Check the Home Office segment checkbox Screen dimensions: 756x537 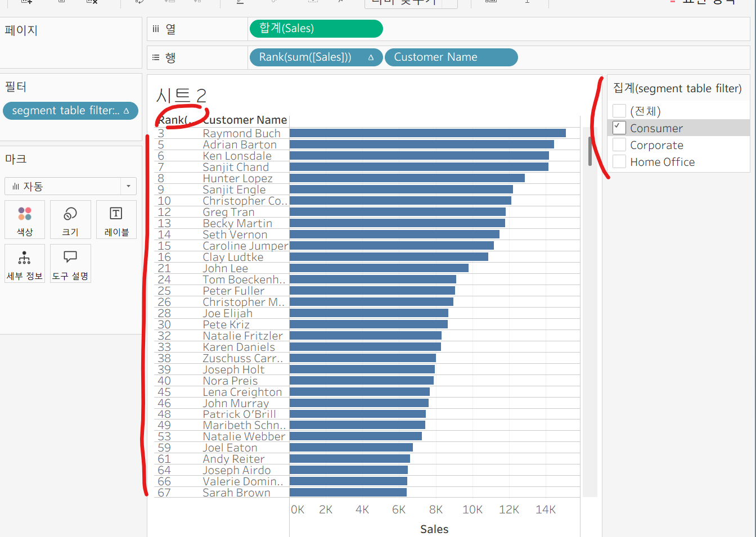(x=619, y=161)
